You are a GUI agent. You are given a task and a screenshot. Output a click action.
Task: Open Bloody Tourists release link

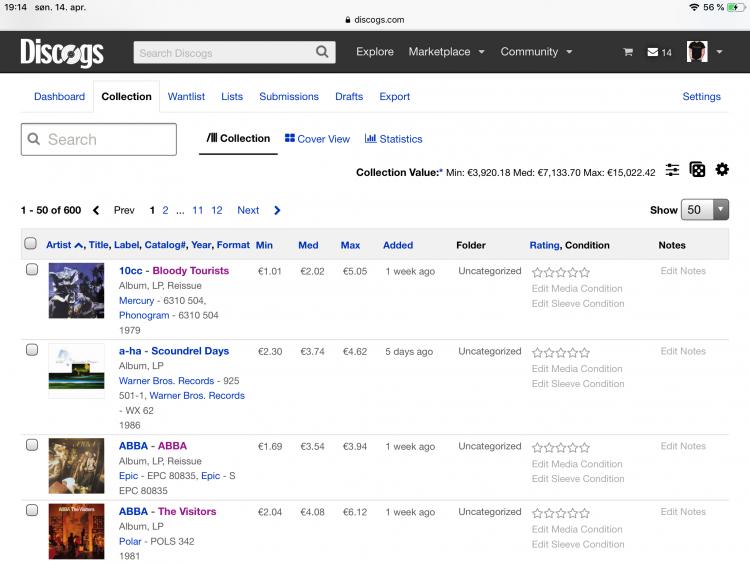click(x=190, y=270)
